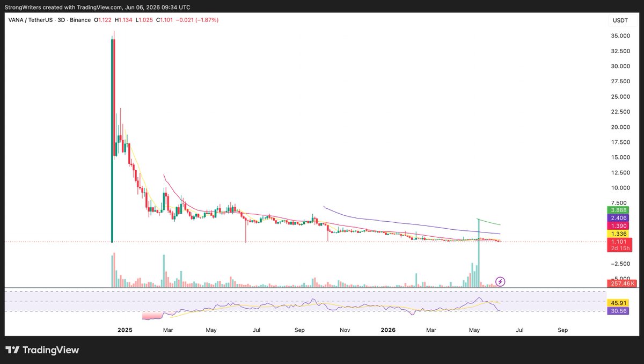Click the 35.000 price axis label
The height and width of the screenshot is (364, 644).
pyautogui.click(x=620, y=36)
